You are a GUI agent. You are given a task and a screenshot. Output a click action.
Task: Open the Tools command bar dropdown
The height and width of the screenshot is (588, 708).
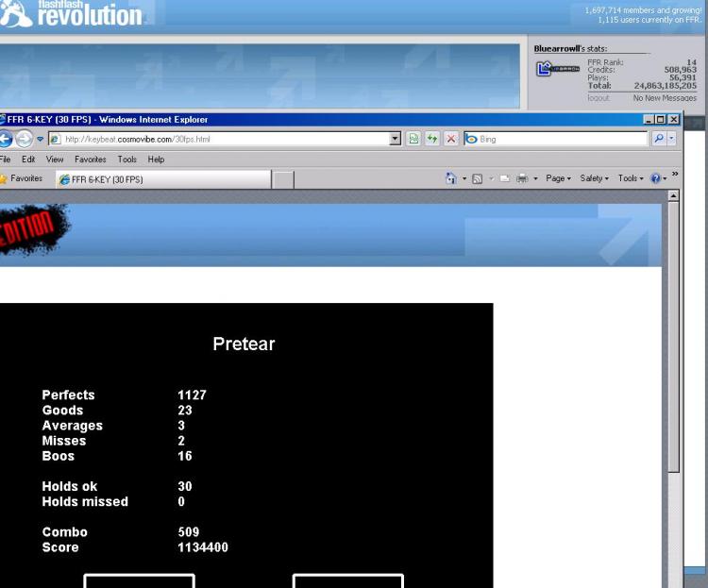click(631, 178)
